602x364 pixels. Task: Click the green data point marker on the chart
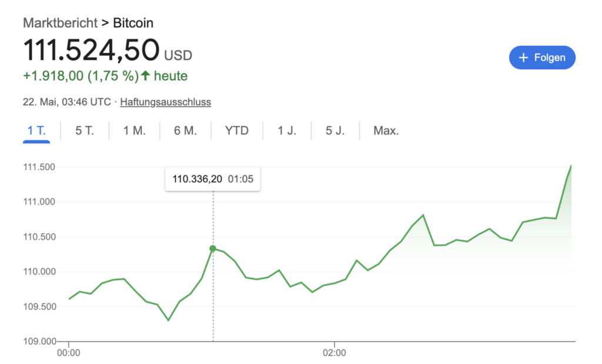(213, 248)
